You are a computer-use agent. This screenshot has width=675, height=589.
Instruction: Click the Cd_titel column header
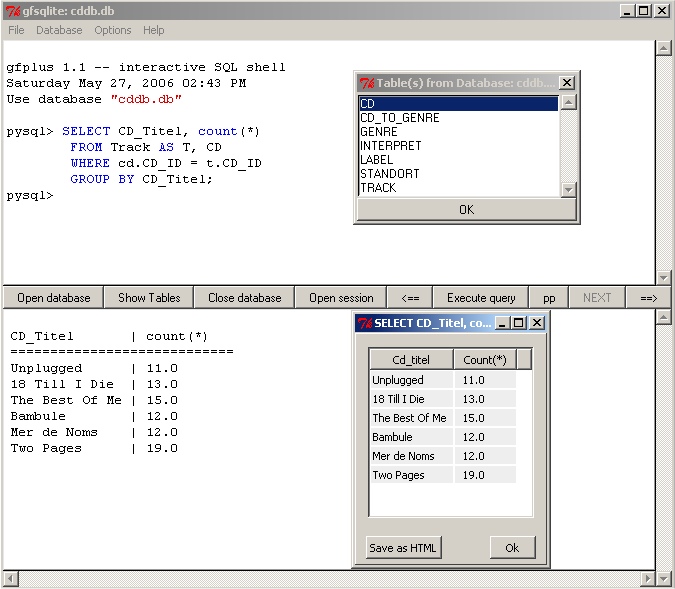pos(411,360)
